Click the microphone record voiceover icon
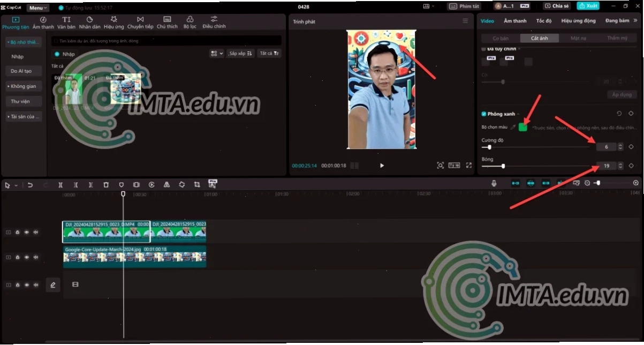Image resolution: width=644 pixels, height=345 pixels. (494, 183)
